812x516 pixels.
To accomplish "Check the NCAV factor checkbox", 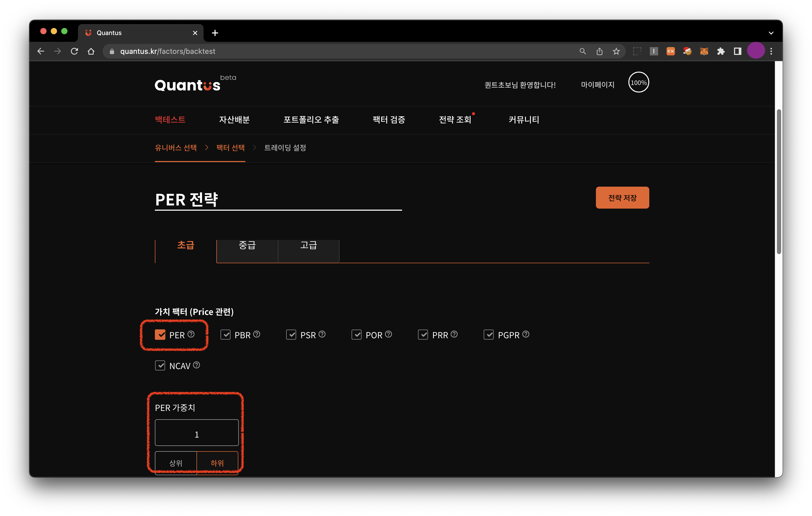I will tap(160, 366).
